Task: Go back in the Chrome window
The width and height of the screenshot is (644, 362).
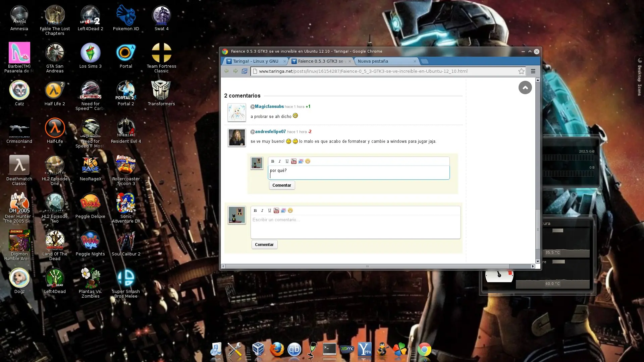Action: [x=226, y=71]
